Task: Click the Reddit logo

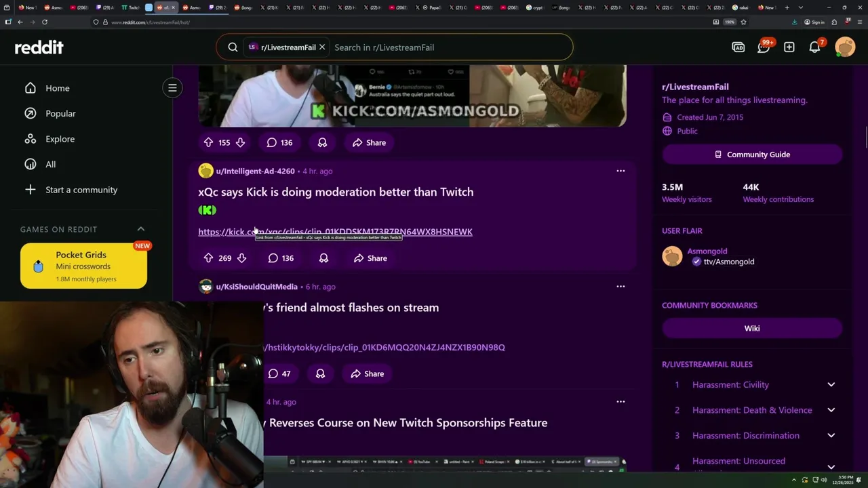Action: [x=39, y=47]
